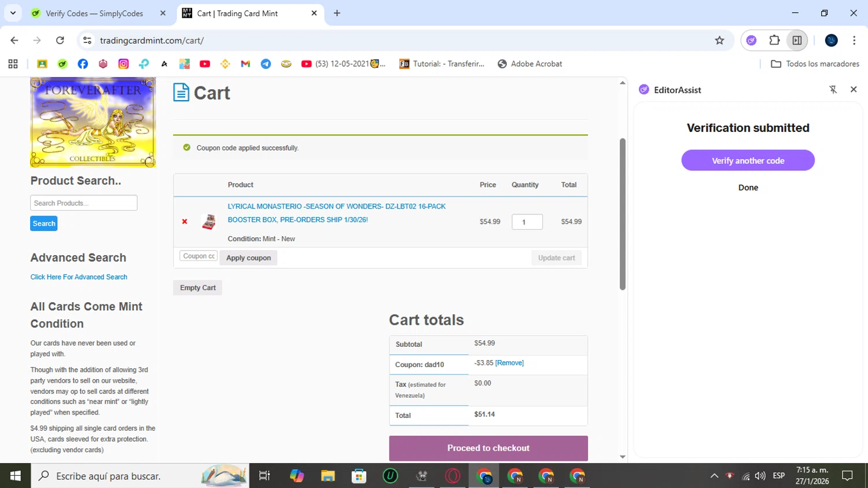Bookmark this page with star icon
Viewport: 868px width, 488px height.
[719, 41]
